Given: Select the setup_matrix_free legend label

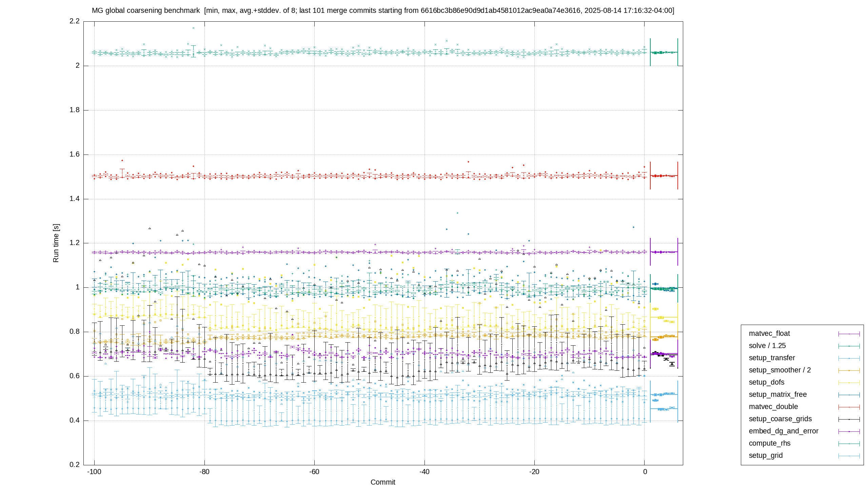Looking at the screenshot, I should coord(778,394).
